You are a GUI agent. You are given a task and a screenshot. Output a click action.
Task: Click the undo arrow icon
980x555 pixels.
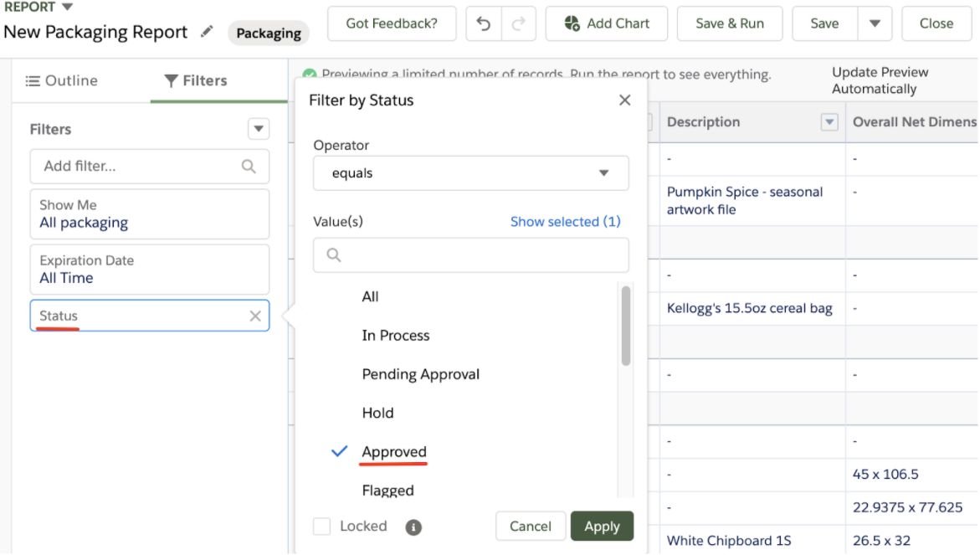pyautogui.click(x=484, y=23)
